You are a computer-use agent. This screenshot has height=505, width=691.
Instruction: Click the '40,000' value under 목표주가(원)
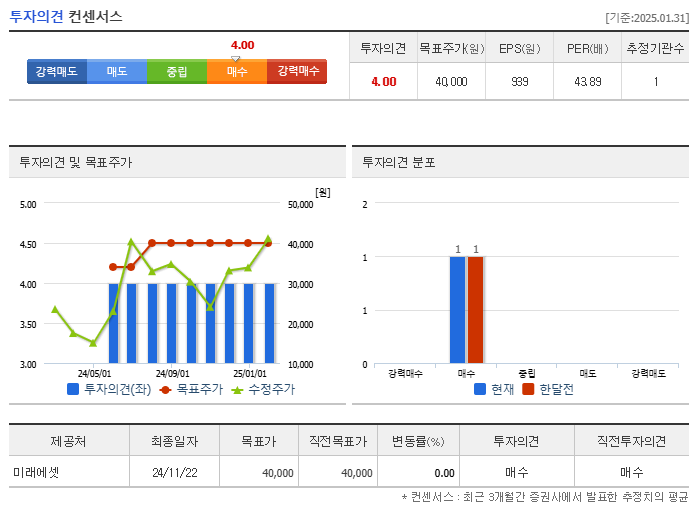[451, 82]
